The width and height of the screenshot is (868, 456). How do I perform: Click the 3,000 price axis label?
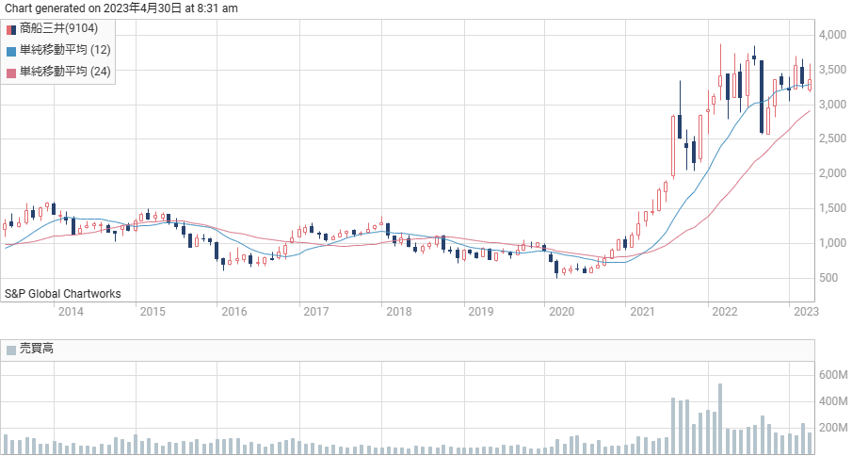click(x=832, y=105)
